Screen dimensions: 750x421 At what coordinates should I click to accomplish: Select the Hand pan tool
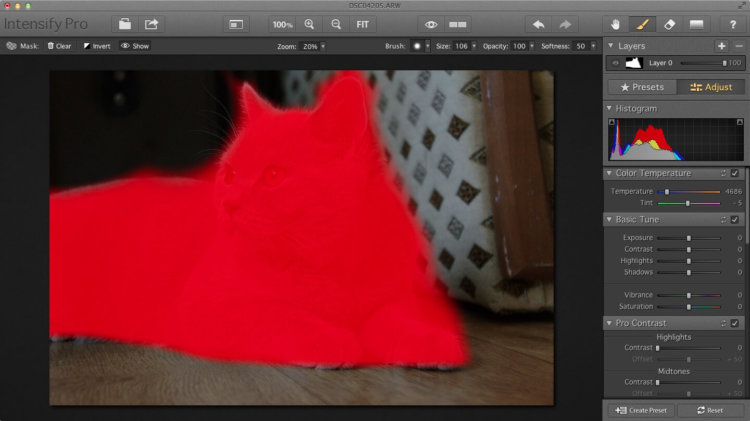click(616, 24)
